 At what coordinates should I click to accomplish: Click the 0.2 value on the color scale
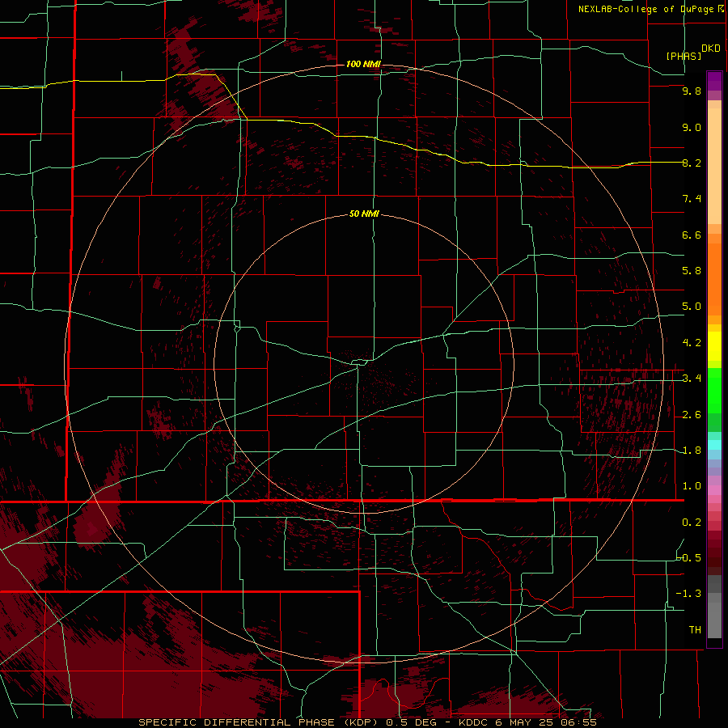692,523
